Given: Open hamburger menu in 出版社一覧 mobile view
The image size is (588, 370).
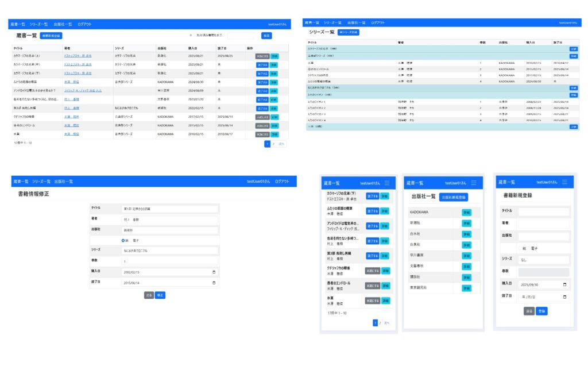Looking at the screenshot, I should tap(474, 182).
